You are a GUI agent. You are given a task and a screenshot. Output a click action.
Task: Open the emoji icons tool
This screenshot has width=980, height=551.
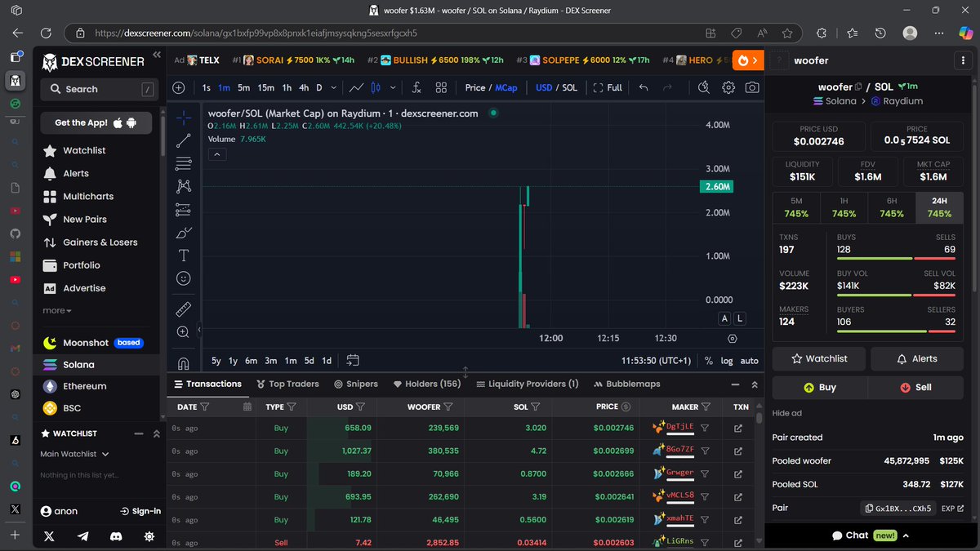pyautogui.click(x=183, y=278)
